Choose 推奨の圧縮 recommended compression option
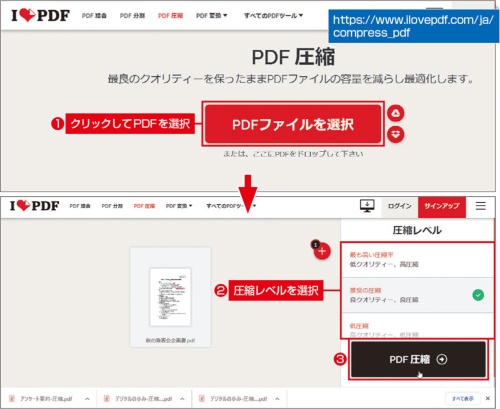 click(x=417, y=295)
